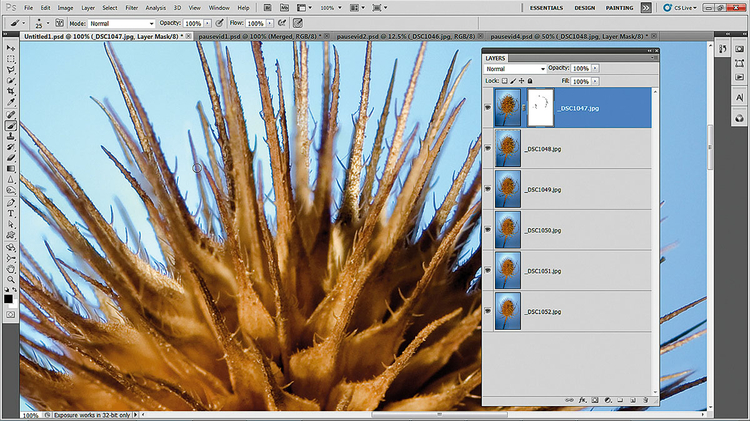This screenshot has width=750, height=421.
Task: Open layer Fill slider arrow
Action: coord(595,81)
